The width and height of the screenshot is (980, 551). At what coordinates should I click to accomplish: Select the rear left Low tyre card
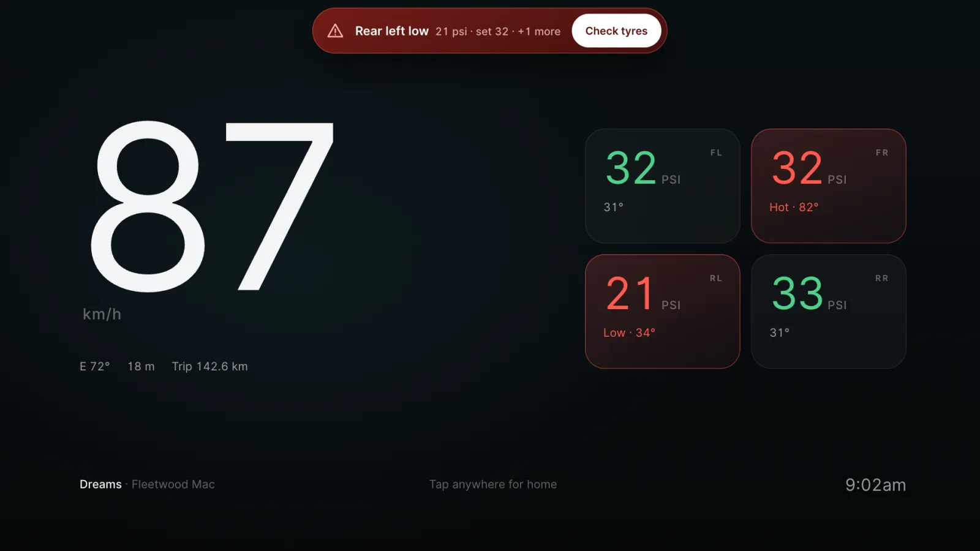click(663, 312)
